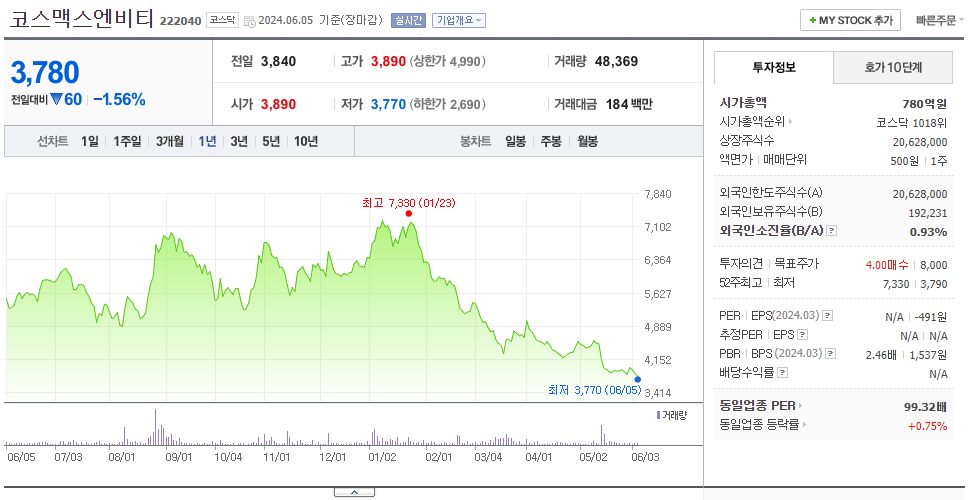
Task: Open the 동일업종 PER link
Action: tap(761, 406)
